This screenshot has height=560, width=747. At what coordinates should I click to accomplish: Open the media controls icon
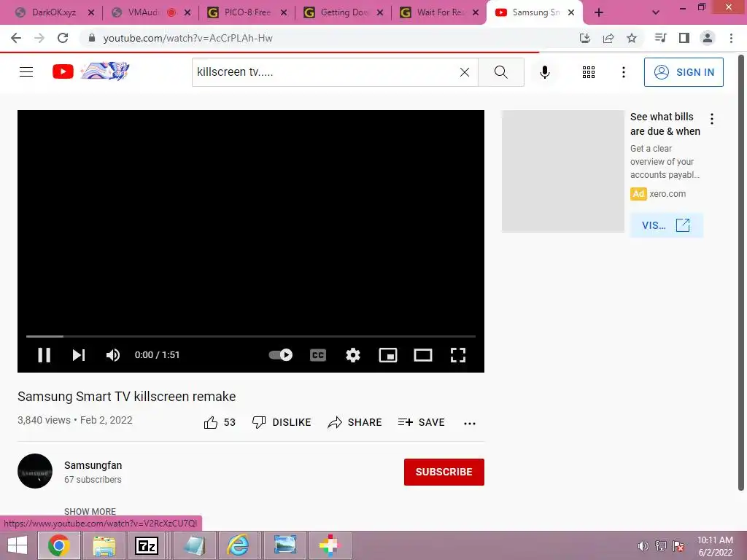(x=660, y=38)
